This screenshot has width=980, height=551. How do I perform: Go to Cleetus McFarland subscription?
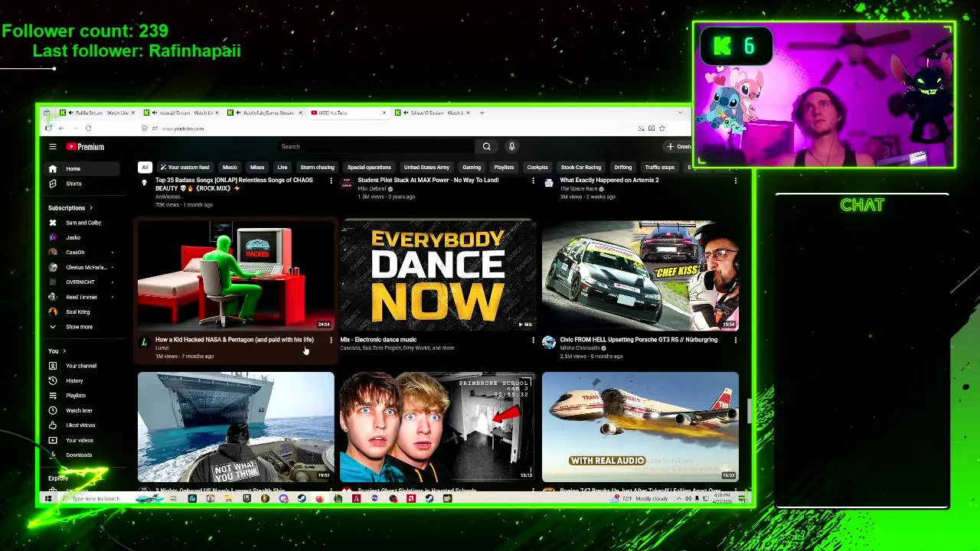[83, 267]
